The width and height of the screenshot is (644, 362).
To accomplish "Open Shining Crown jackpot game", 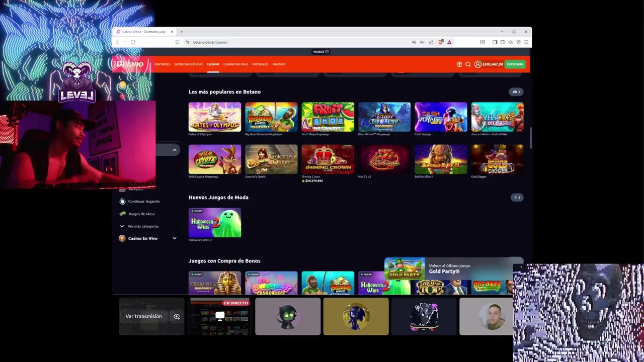I will [328, 159].
